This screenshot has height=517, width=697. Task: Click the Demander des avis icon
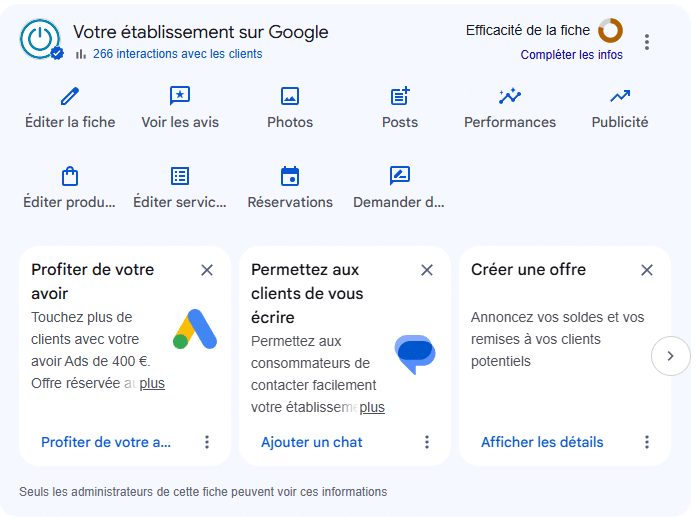(x=400, y=176)
